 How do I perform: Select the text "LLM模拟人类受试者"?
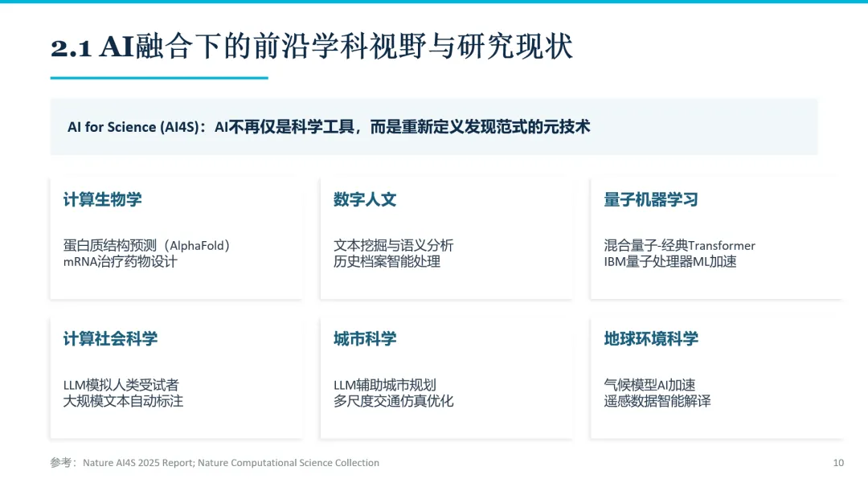121,385
